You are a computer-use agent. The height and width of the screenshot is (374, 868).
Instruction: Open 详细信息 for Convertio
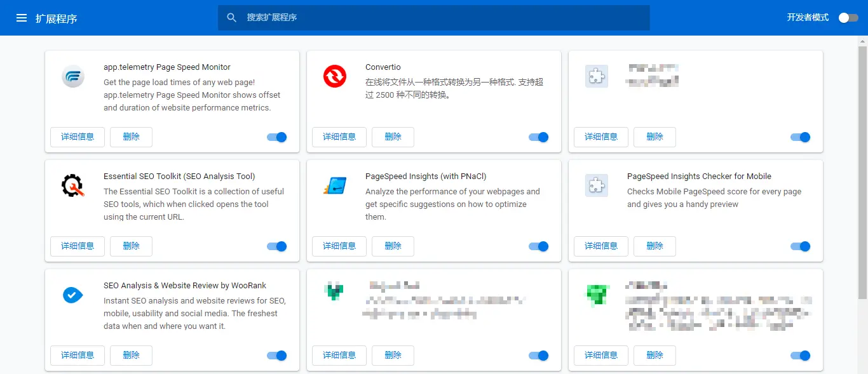tap(339, 137)
